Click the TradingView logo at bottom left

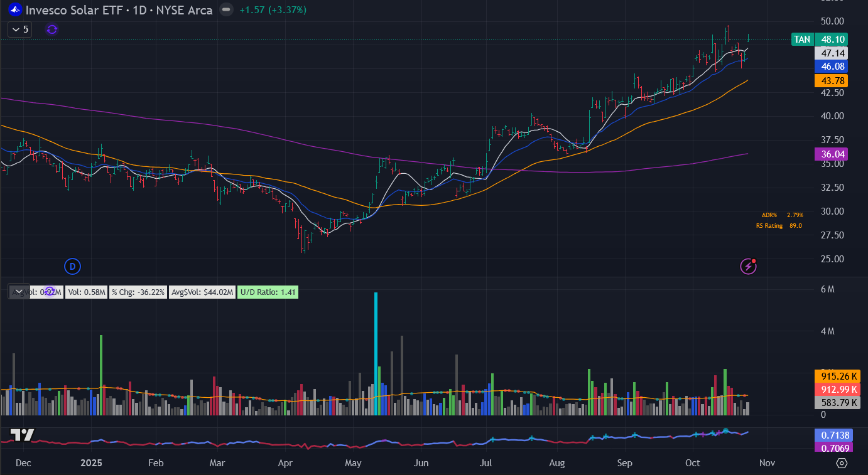point(22,435)
